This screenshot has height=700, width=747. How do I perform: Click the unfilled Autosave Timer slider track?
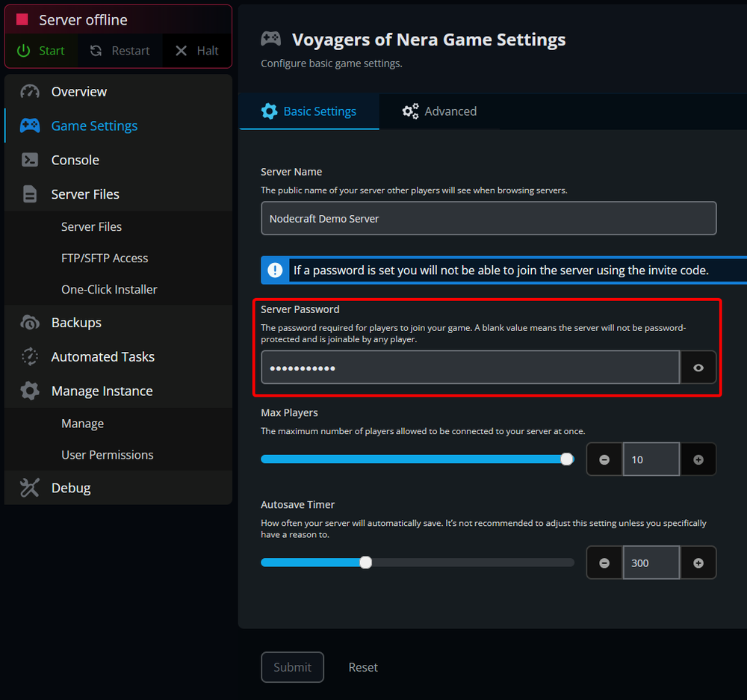click(473, 563)
